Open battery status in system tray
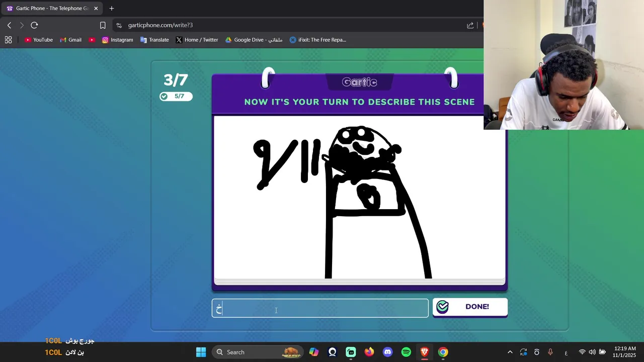 (x=602, y=352)
